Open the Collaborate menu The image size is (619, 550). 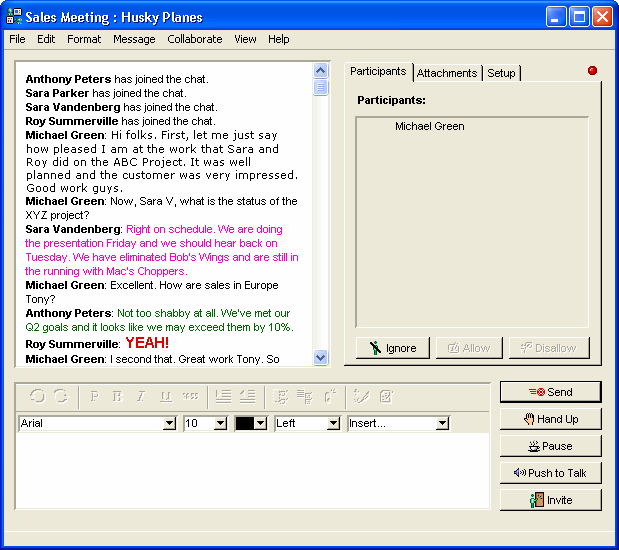click(x=194, y=39)
